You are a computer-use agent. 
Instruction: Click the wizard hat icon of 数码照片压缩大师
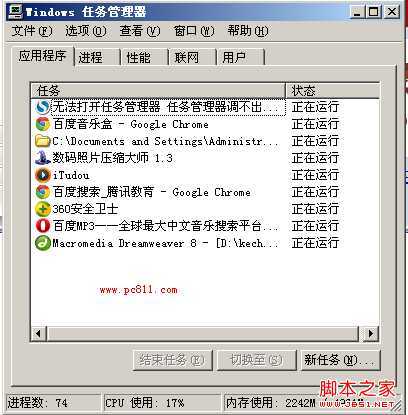[43, 158]
